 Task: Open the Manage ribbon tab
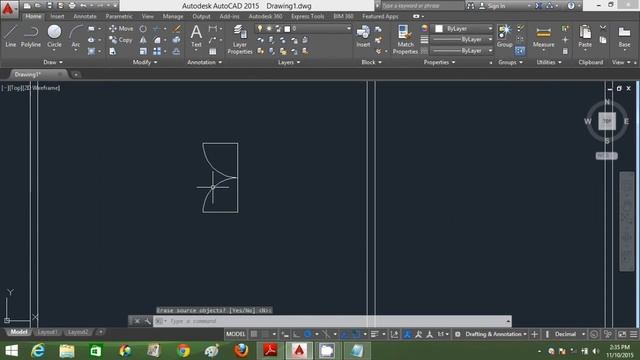173,17
